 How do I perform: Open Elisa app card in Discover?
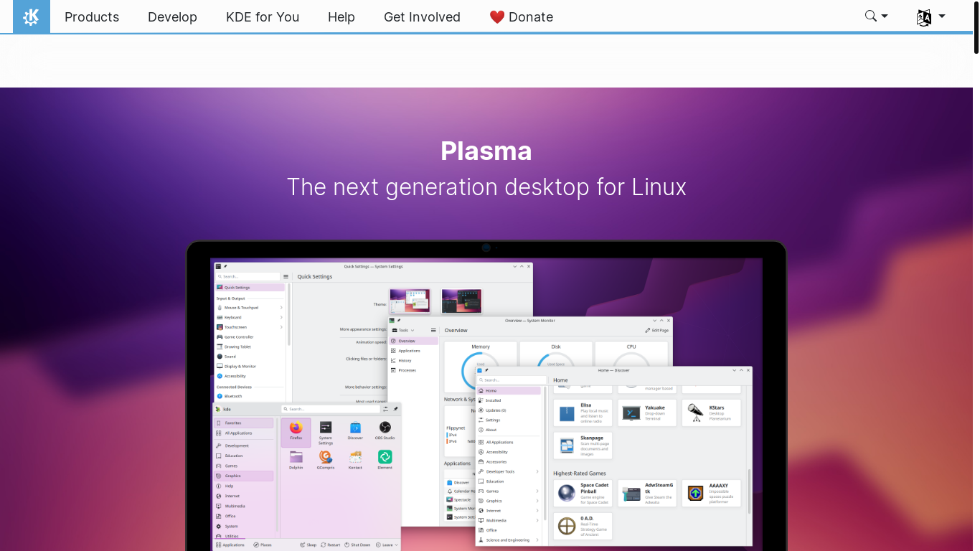pyautogui.click(x=583, y=413)
